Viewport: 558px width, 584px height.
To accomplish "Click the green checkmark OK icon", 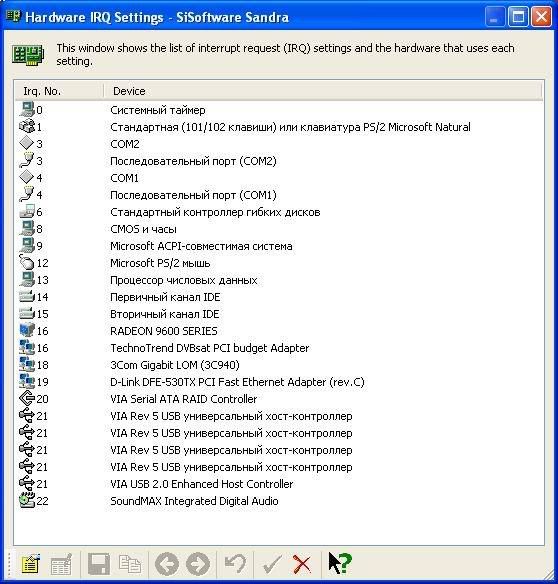I will (x=272, y=564).
